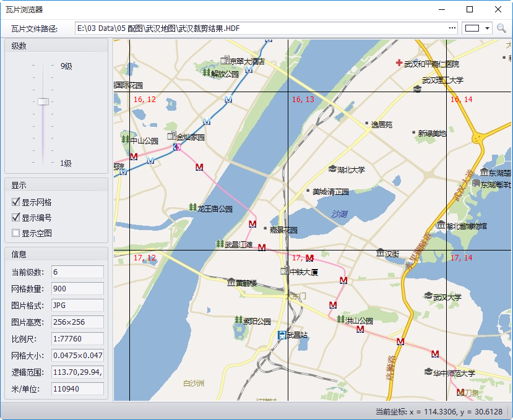This screenshot has height=420, width=513.
Task: Uncheck the 显示网格 checkbox
Action: (16, 202)
